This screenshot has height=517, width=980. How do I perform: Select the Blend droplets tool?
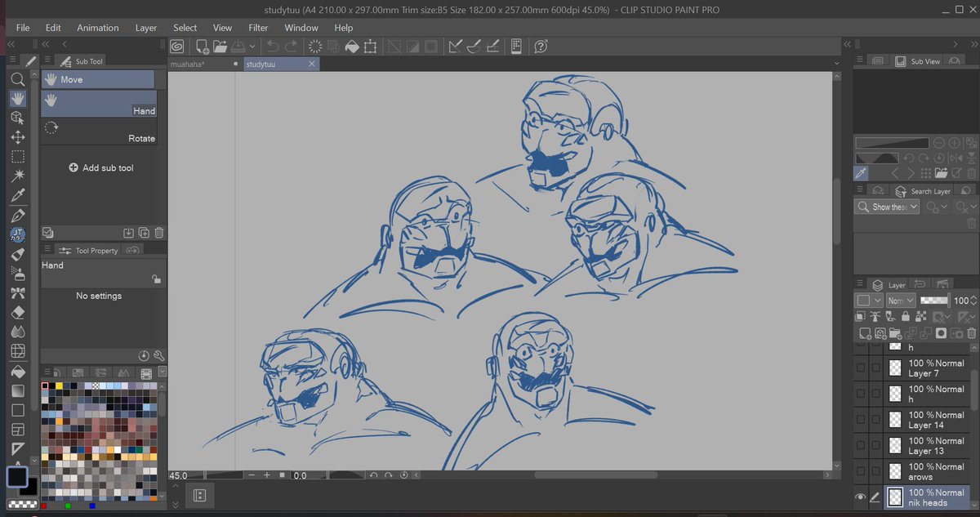17,332
